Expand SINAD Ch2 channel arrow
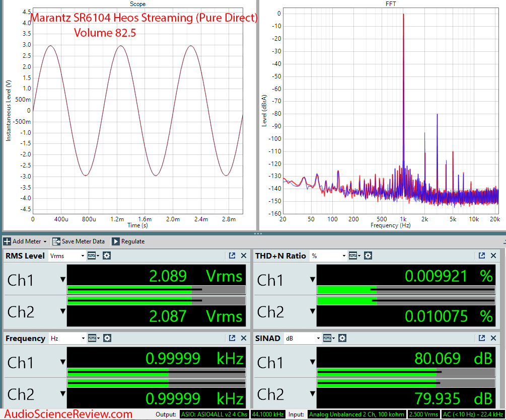This screenshot has height=420, width=506. click(x=312, y=393)
